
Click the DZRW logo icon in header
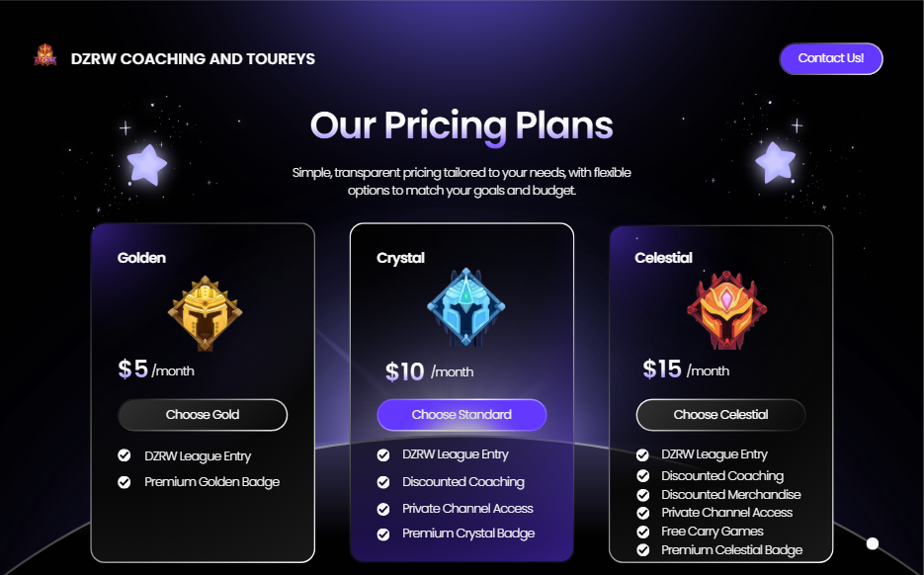[45, 56]
